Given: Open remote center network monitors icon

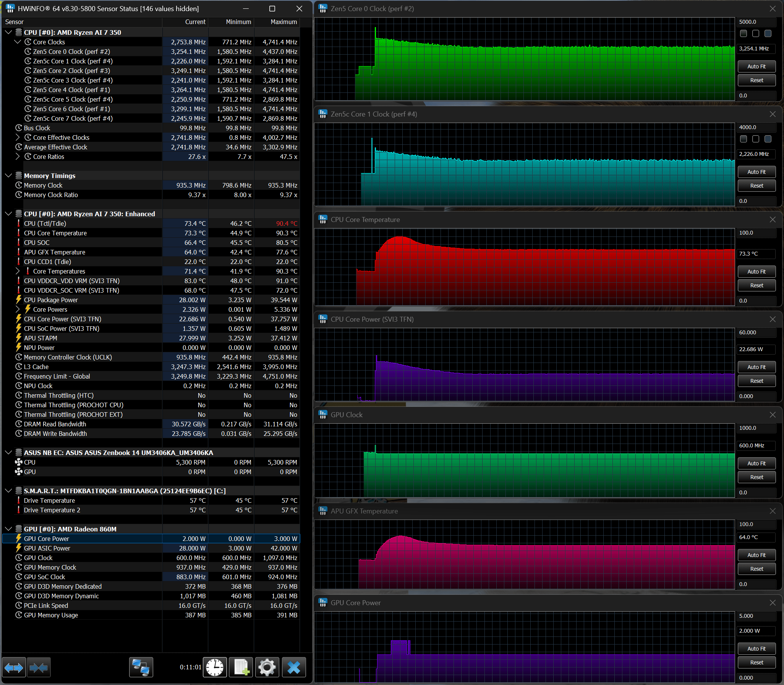Looking at the screenshot, I should (141, 667).
